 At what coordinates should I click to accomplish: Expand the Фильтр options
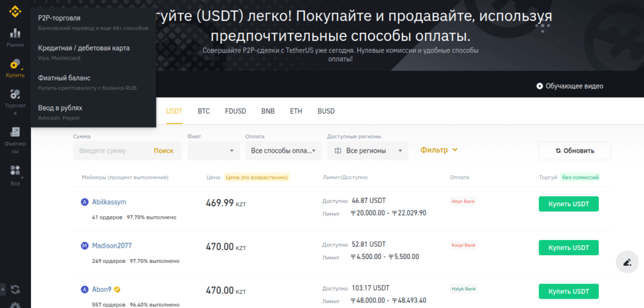(x=439, y=150)
